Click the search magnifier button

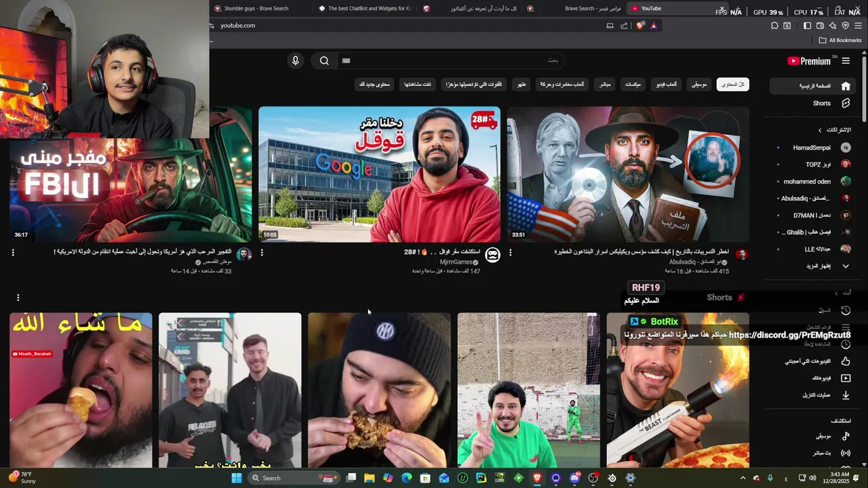(x=324, y=60)
